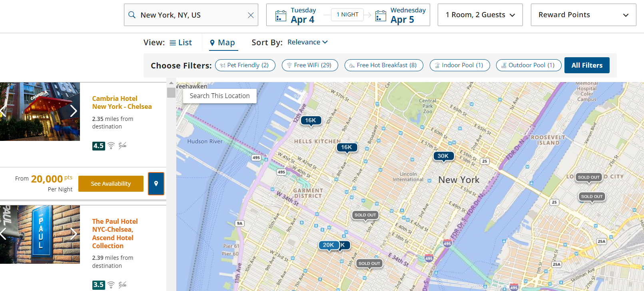Viewport: 644px width, 291px height.
Task: Select the 20K hotel marker on map
Action: point(328,245)
